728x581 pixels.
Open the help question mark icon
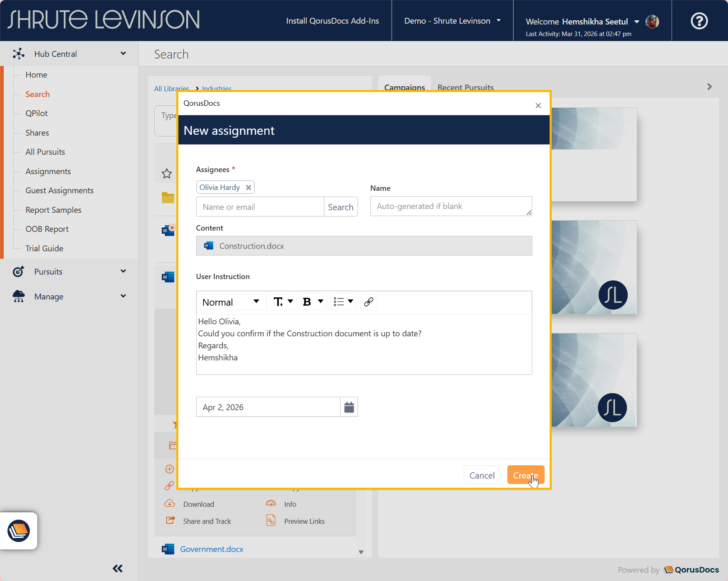pyautogui.click(x=699, y=21)
